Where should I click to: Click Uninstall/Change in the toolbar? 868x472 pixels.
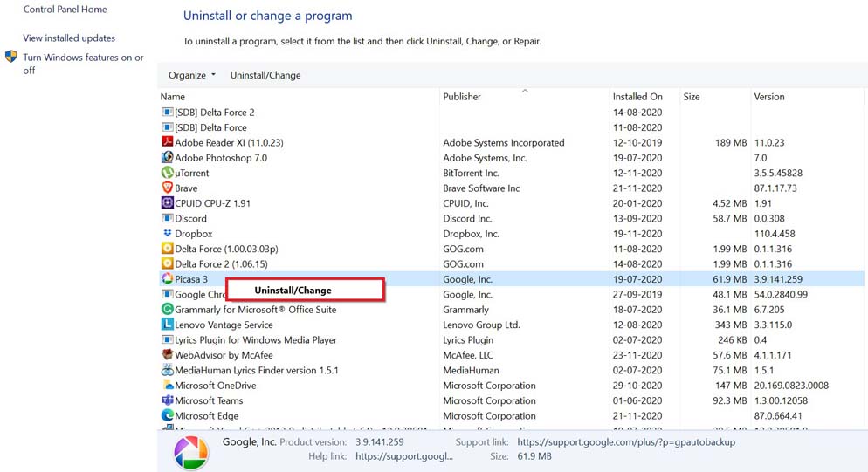(265, 75)
